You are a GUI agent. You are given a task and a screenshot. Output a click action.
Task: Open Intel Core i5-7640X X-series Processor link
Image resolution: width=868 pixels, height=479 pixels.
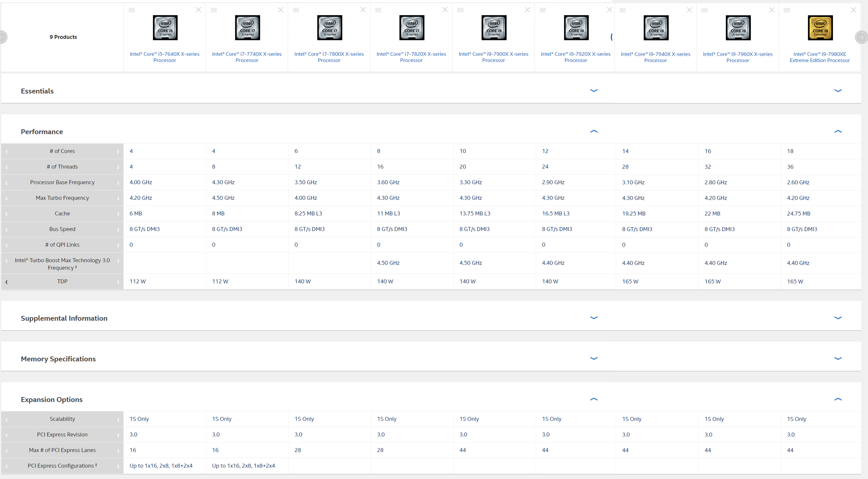click(x=165, y=57)
